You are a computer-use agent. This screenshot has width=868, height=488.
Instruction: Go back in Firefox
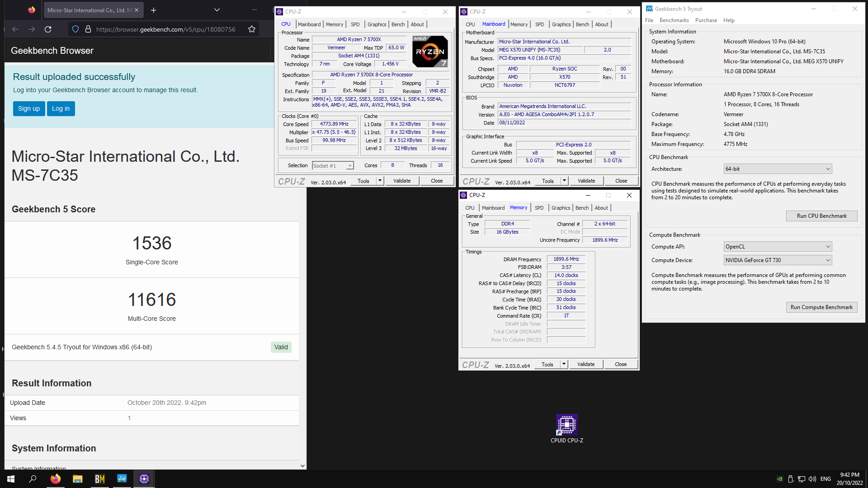click(x=15, y=29)
